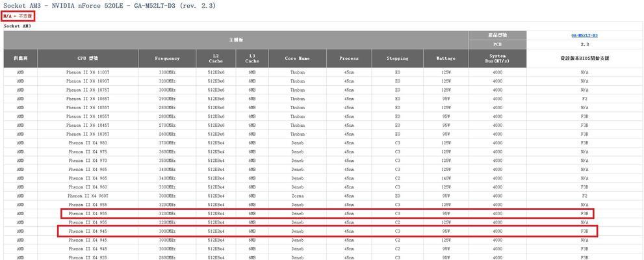Select the Phenom II X6 1100T cell
The width and height of the screenshot is (644, 260).
pyautogui.click(x=88, y=72)
